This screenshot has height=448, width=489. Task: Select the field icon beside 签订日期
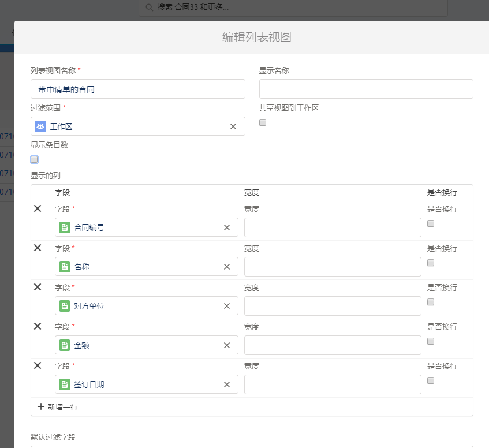coord(64,384)
